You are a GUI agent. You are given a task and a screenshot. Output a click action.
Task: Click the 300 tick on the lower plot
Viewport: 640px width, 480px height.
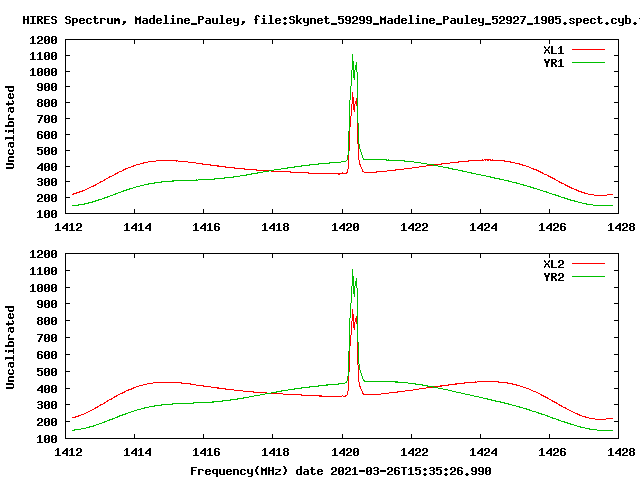click(x=47, y=405)
